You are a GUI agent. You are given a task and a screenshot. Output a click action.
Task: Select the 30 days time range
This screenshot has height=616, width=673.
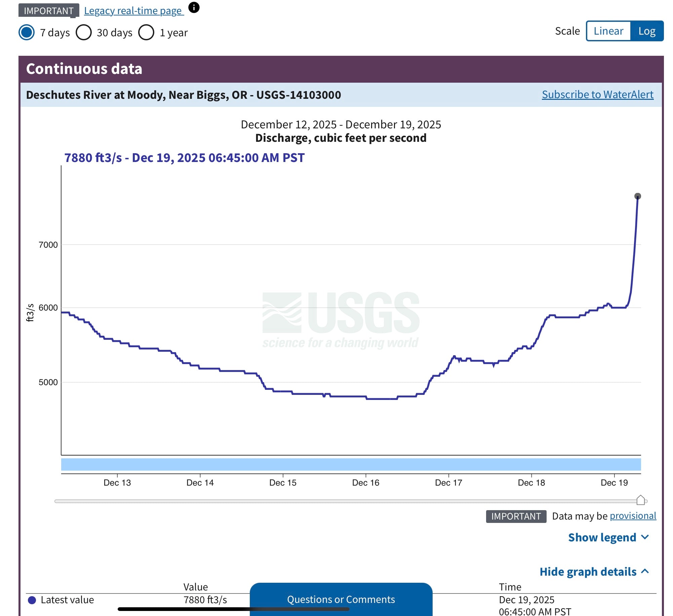pyautogui.click(x=84, y=33)
